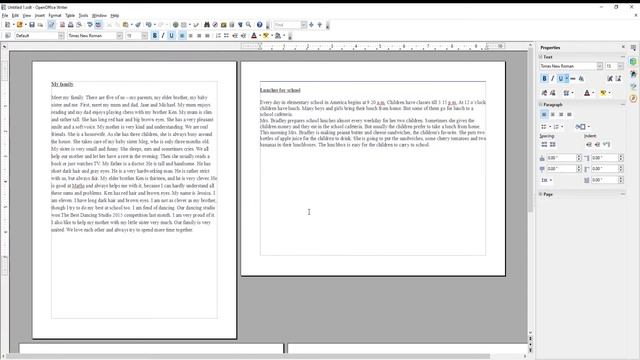Expand the Page section in Properties

pyautogui.click(x=540, y=194)
